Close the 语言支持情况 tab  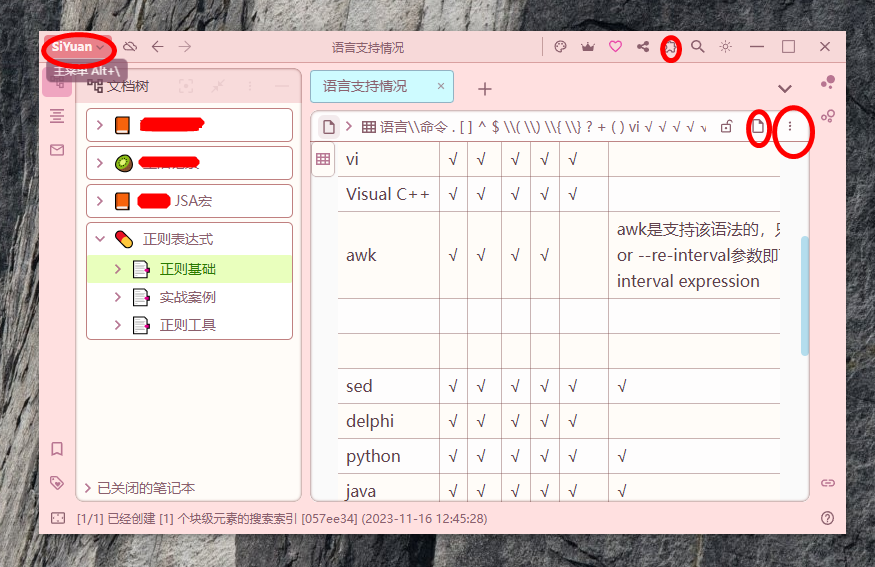pyautogui.click(x=441, y=86)
